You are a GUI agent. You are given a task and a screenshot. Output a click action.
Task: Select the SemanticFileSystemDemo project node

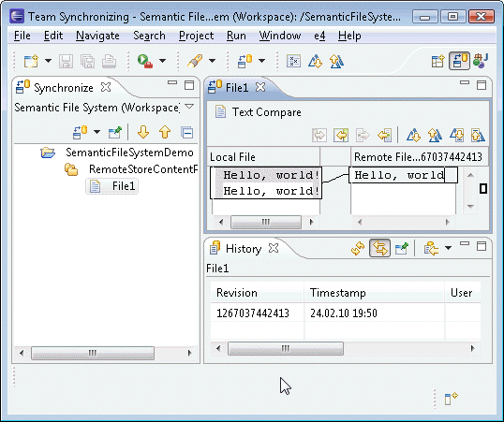point(129,153)
